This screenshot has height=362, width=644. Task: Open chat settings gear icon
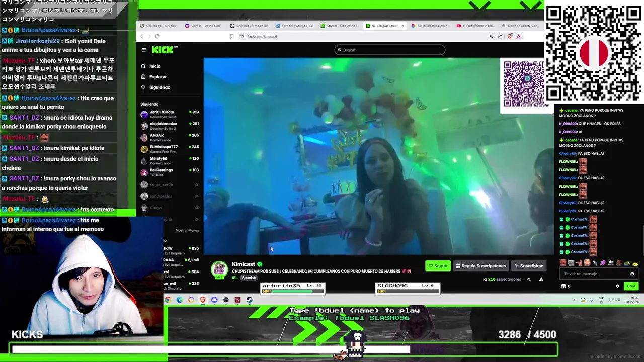point(617,286)
